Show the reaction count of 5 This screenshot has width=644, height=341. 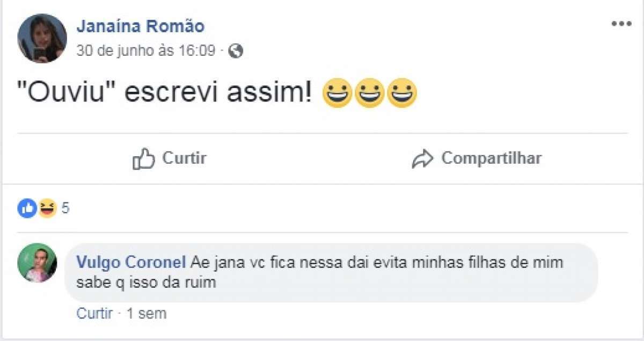[x=65, y=208]
